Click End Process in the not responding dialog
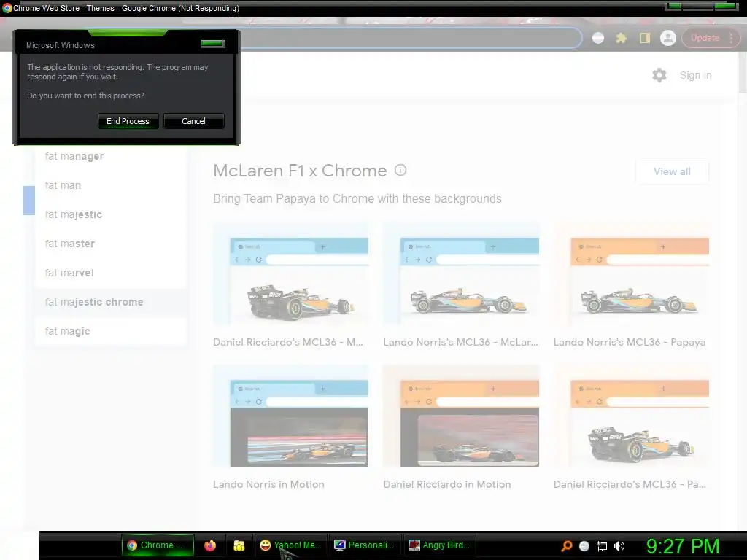Viewport: 747px width, 560px height. point(128,121)
